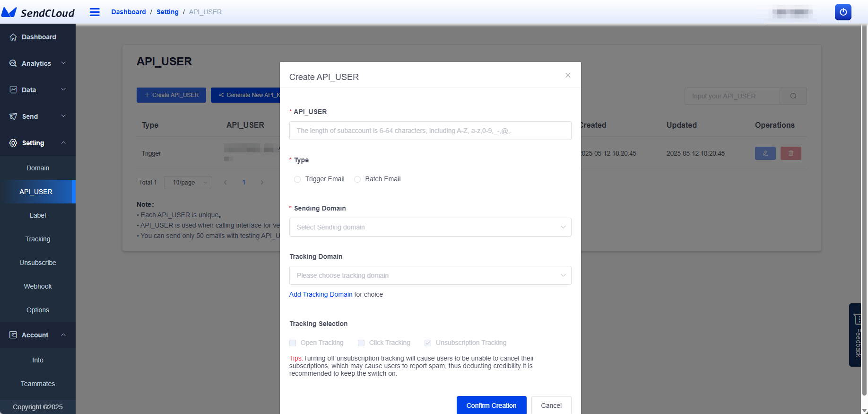Screen dimensions: 868x414
Task: Open the tracking domain dropdown
Action: [x=430, y=275]
